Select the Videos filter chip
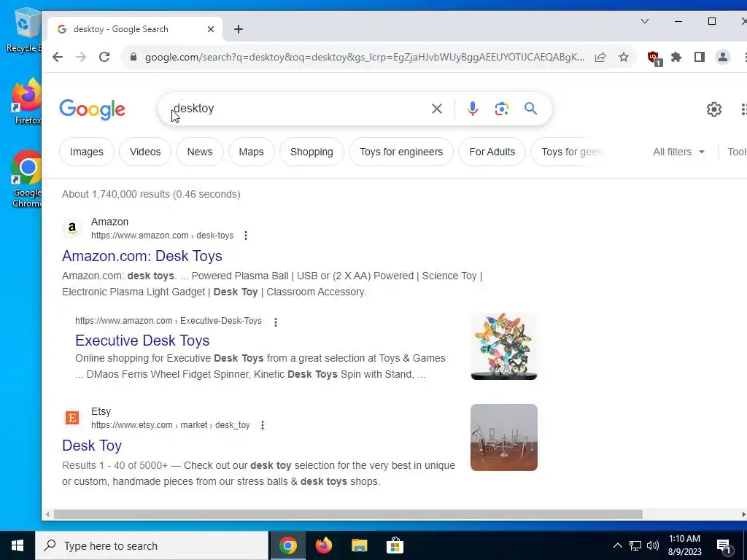Screen dimensions: 747x560 coord(145,152)
